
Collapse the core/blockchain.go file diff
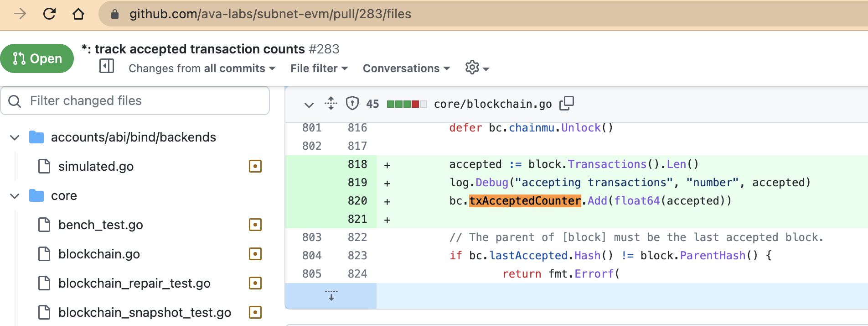coord(309,105)
